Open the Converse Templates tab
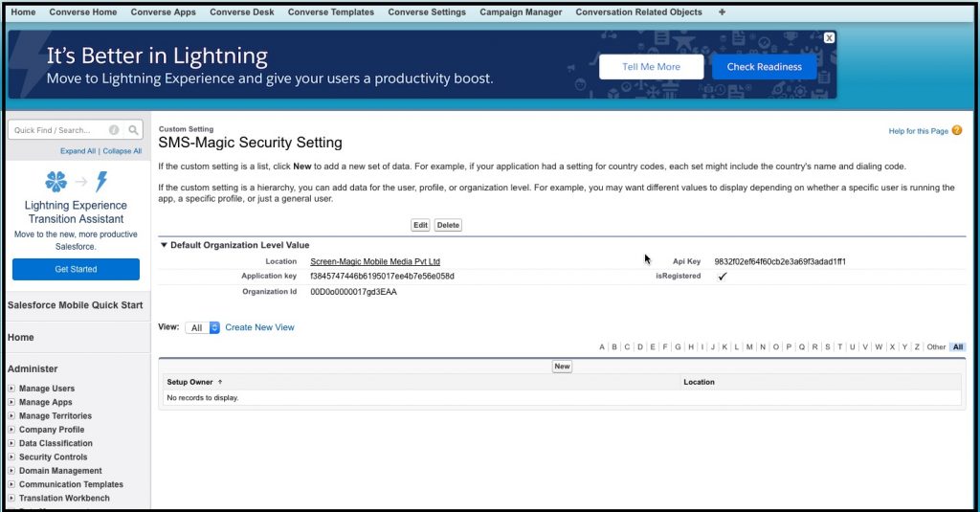This screenshot has width=980, height=512. tap(330, 11)
